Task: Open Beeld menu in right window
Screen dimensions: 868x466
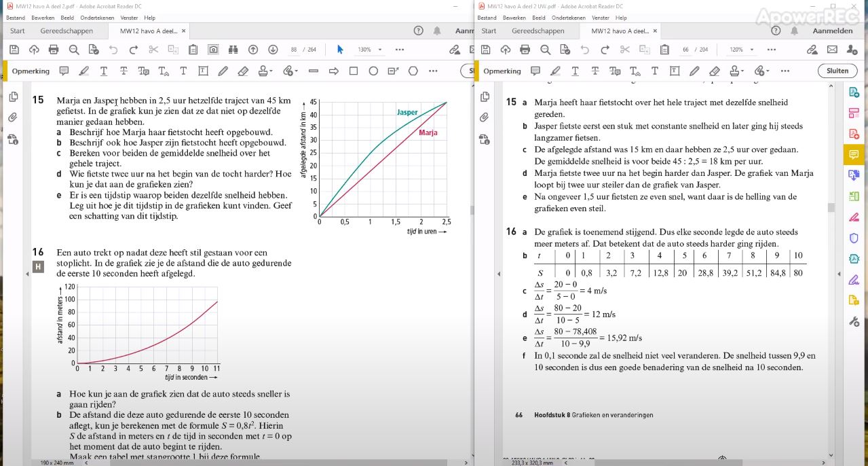Action: point(539,18)
